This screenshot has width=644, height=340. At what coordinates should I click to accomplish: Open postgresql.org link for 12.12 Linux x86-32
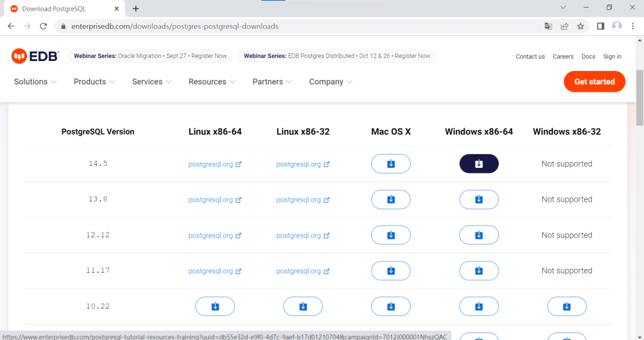(303, 236)
